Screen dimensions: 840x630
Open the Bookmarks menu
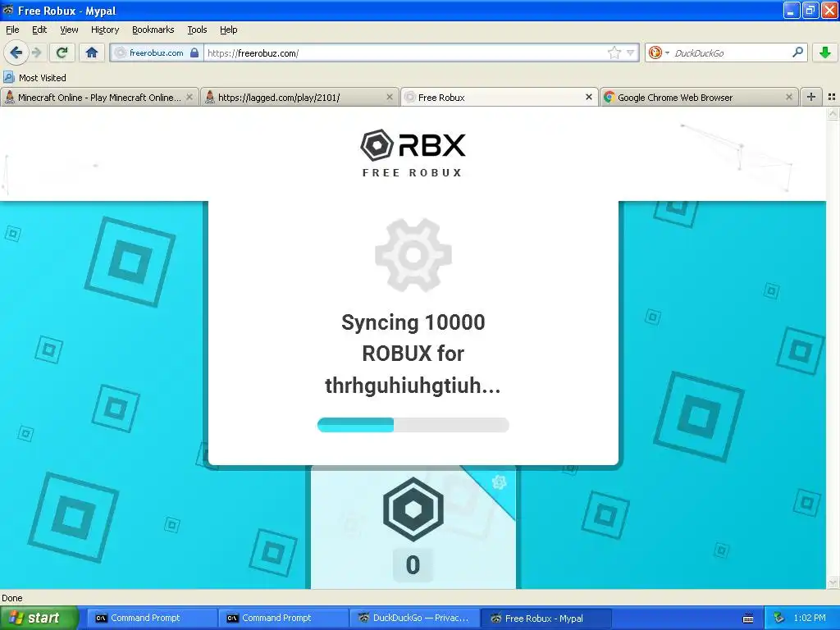153,30
